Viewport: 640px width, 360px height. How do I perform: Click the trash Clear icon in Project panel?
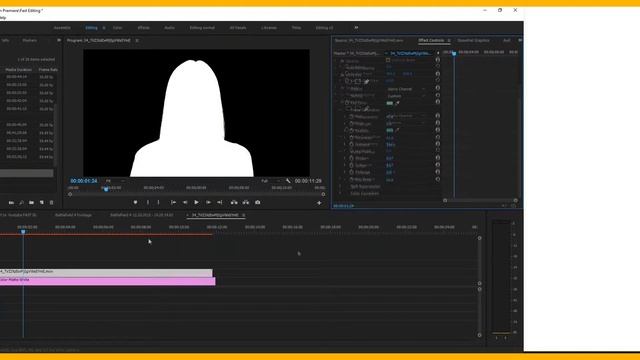tap(51, 202)
